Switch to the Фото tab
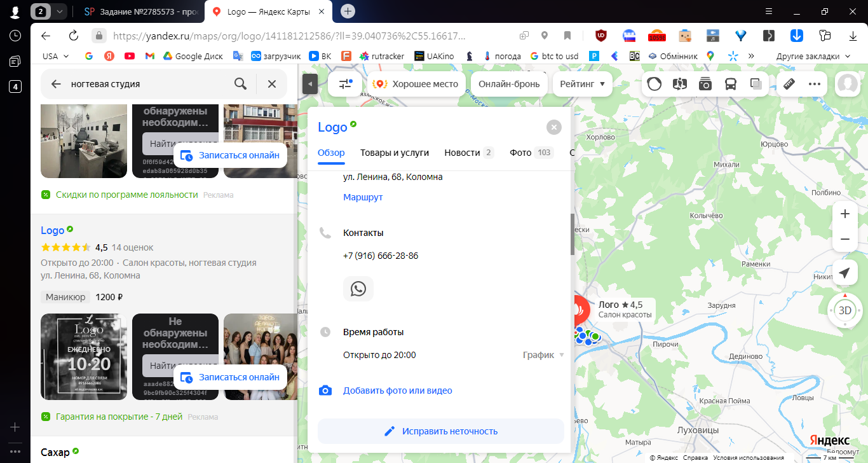Viewport: 868px width, 463px height. click(531, 153)
